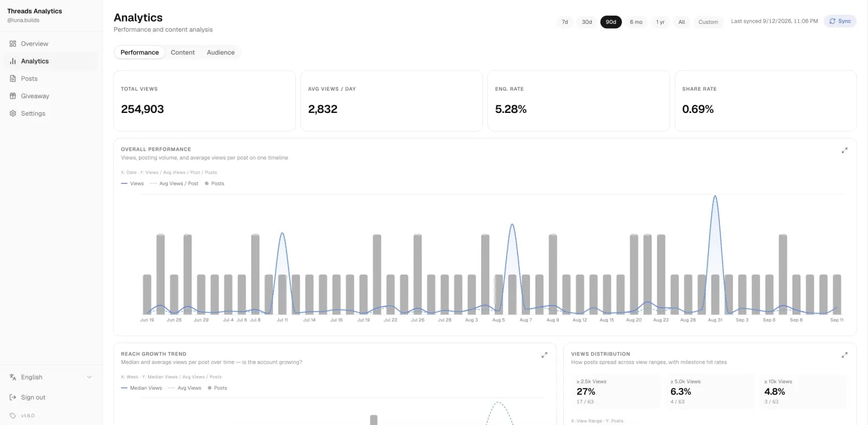The image size is (868, 425).
Task: Click Sign out in the sidebar
Action: coord(51,397)
